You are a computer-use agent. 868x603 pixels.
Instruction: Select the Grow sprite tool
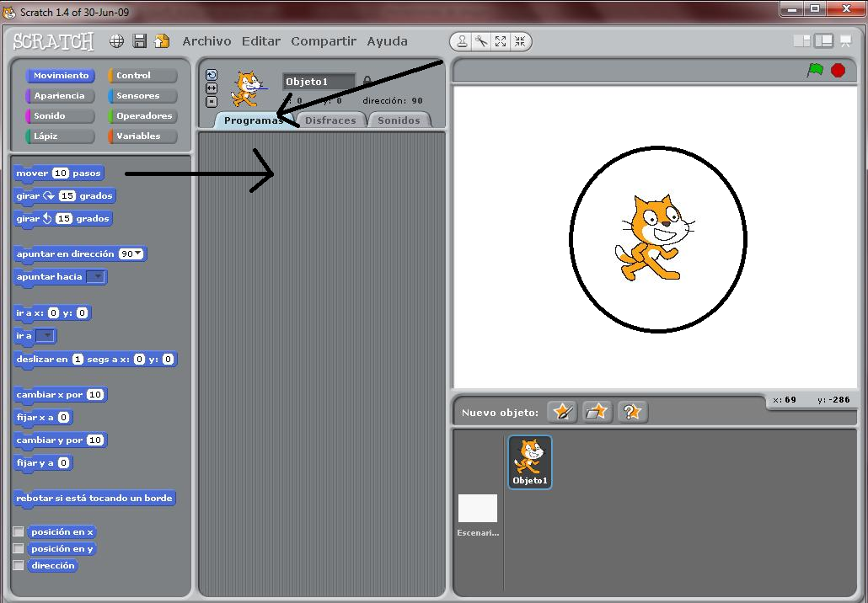click(x=501, y=41)
